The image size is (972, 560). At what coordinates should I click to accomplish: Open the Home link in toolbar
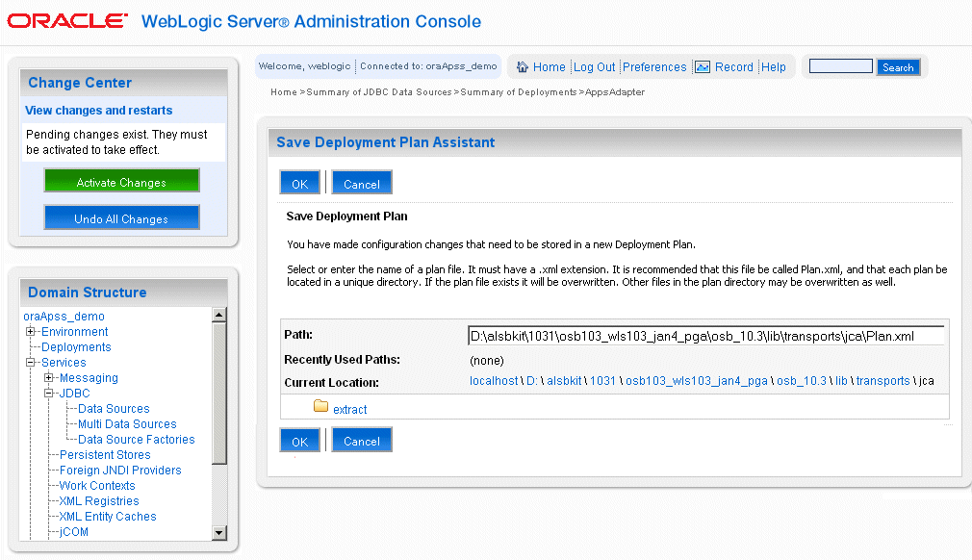pyautogui.click(x=550, y=67)
